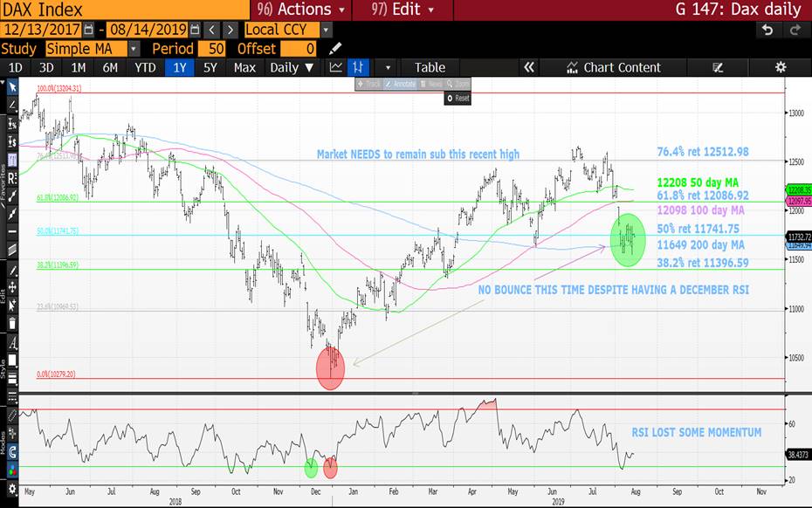Image resolution: width=812 pixels, height=508 pixels.
Task: Click the trash delete annotation icon
Action: 12,324
